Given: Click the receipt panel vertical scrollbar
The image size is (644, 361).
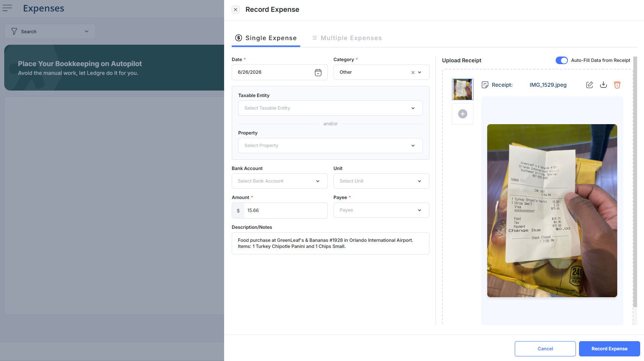Looking at the screenshot, I should pos(635,182).
